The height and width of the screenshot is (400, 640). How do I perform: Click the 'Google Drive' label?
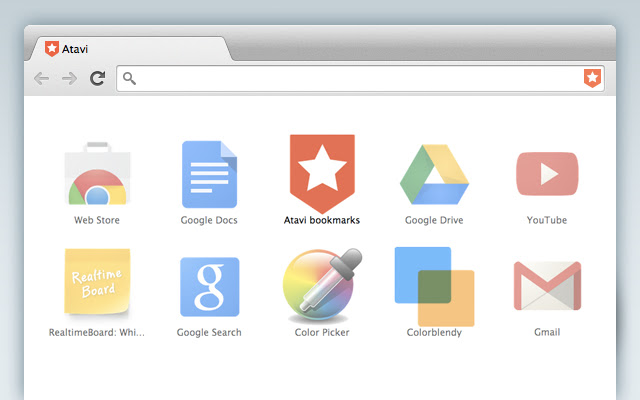[x=434, y=220]
